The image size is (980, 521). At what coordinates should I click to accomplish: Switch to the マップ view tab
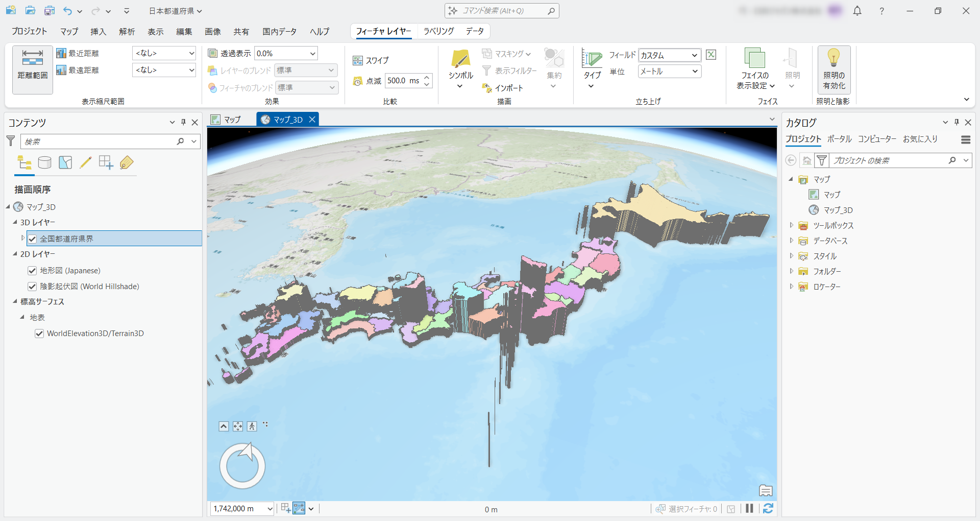coord(227,120)
